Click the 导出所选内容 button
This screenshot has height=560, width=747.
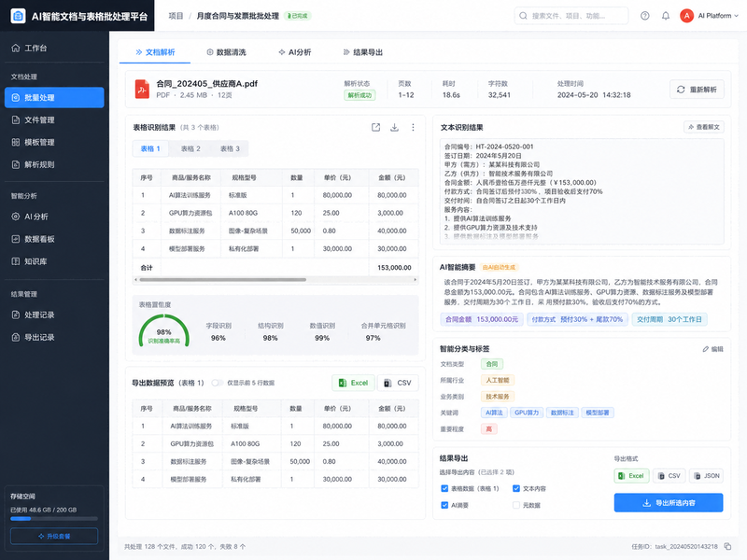(x=669, y=503)
